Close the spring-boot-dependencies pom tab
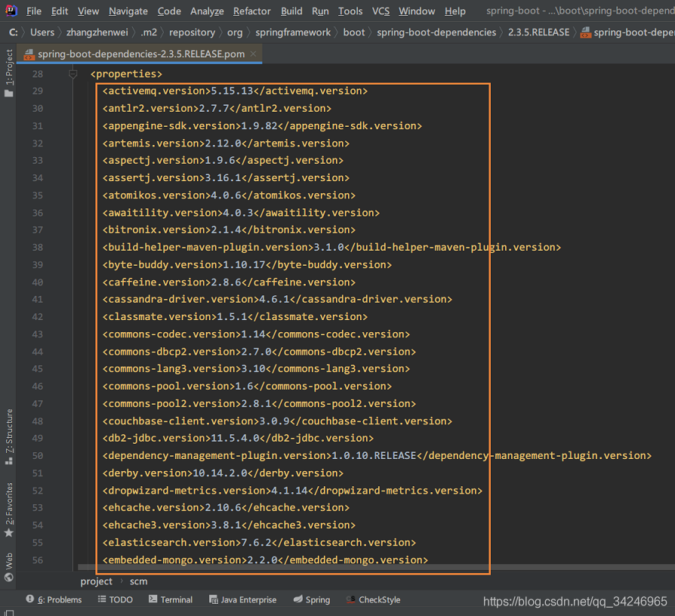Viewport: 675px width, 616px height. (x=253, y=54)
